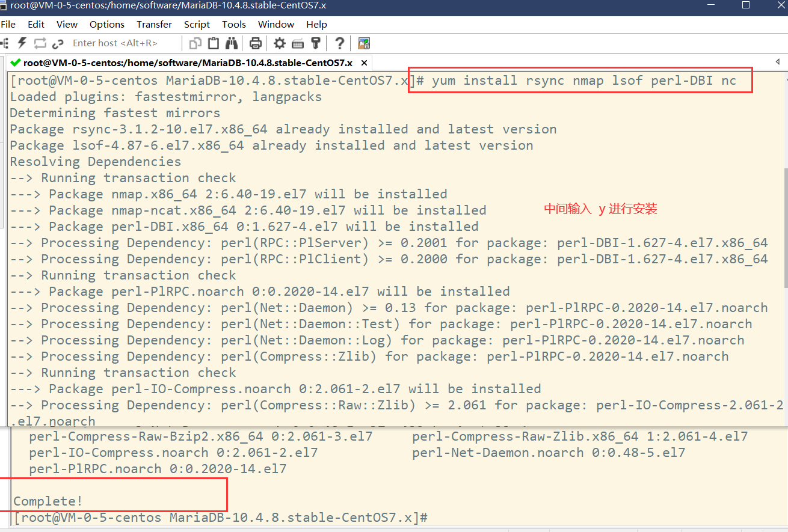The width and height of the screenshot is (788, 532).
Task: Open the Edit menu
Action: [36, 24]
